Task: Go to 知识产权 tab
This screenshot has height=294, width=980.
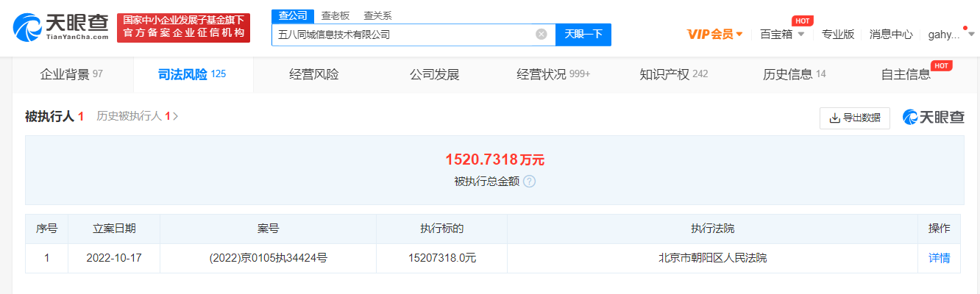Action: tap(673, 74)
